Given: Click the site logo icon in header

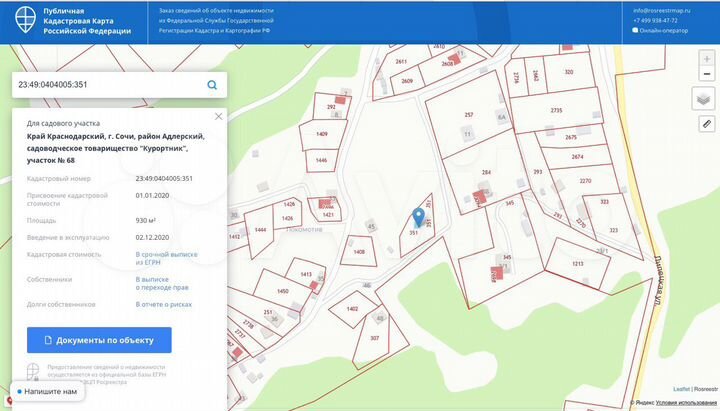Looking at the screenshot, I should [22, 20].
